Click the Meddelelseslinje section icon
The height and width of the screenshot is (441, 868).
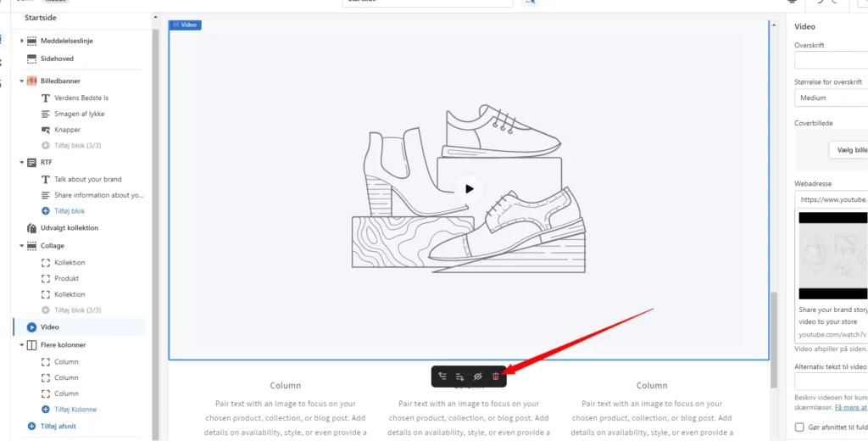31,41
